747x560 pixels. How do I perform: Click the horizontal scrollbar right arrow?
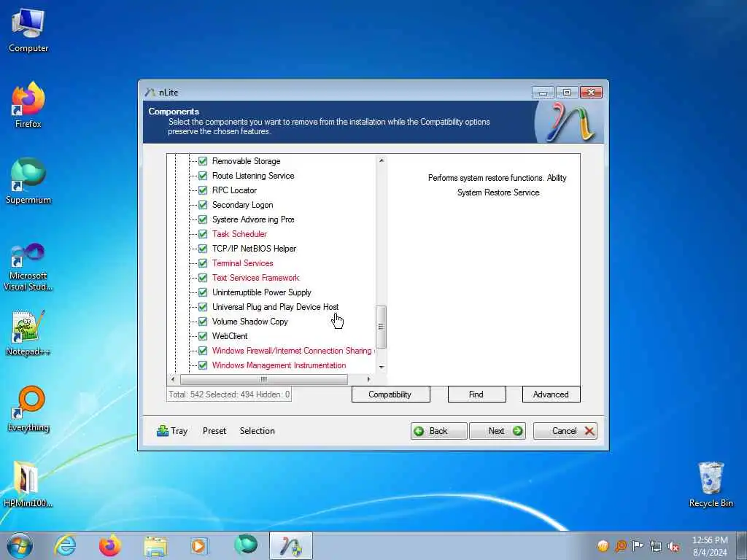point(368,379)
